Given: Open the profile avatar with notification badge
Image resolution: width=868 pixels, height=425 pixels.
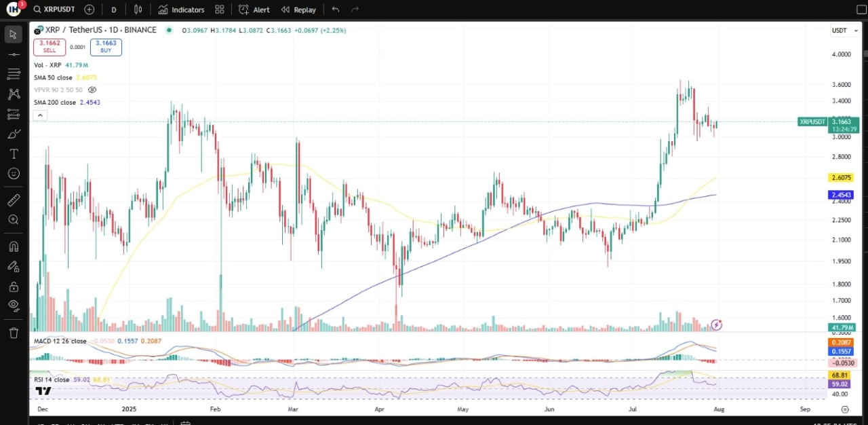Looking at the screenshot, I should coord(14,9).
